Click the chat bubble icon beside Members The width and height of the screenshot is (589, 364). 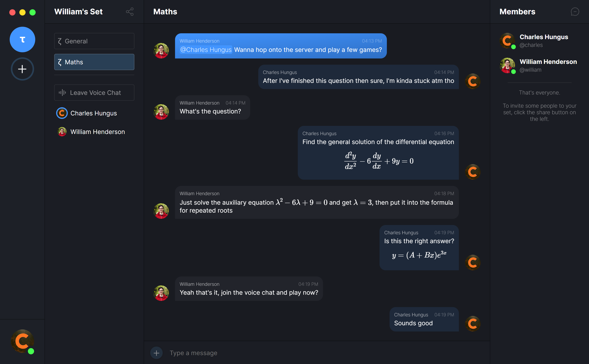[575, 12]
